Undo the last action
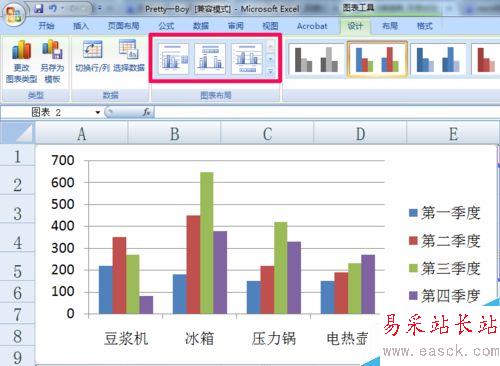Viewport: 500px width, 366px height. point(52,8)
